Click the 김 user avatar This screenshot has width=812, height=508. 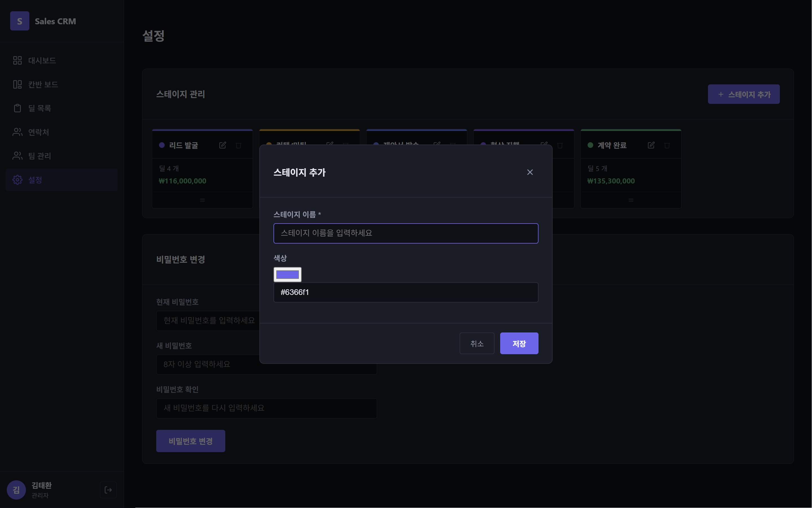pyautogui.click(x=16, y=490)
